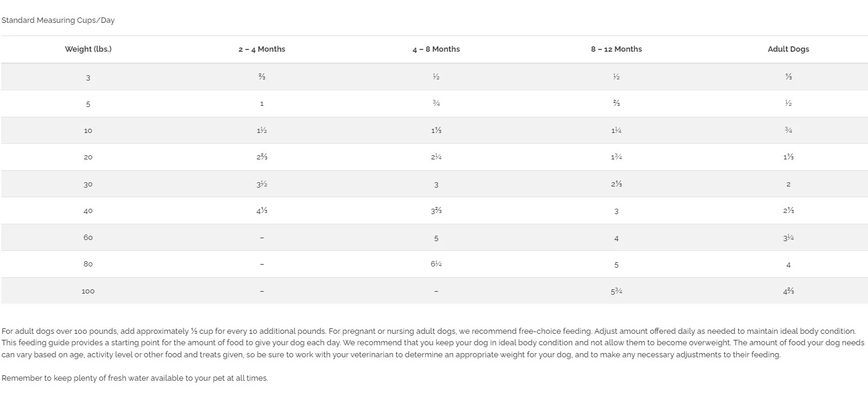This screenshot has width=868, height=397.
Task: Click the Adult Dogs column header
Action: [788, 49]
